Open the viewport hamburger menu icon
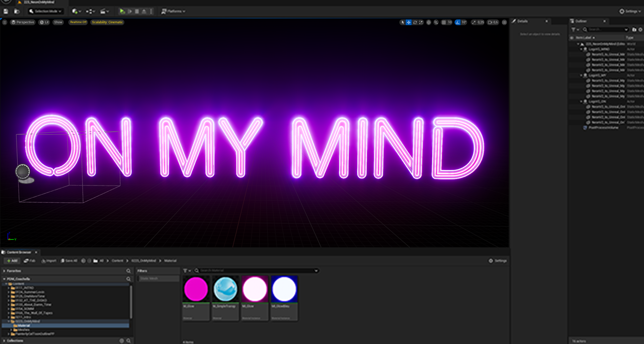644x344 pixels. [x=4, y=22]
